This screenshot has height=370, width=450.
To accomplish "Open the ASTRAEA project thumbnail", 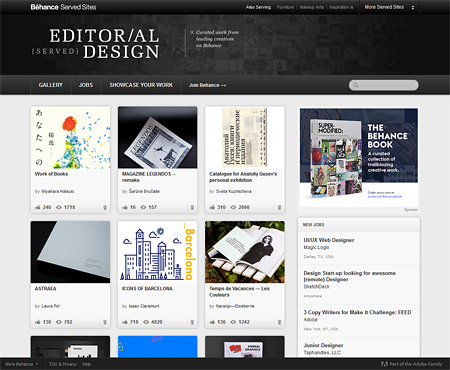I will [70, 252].
